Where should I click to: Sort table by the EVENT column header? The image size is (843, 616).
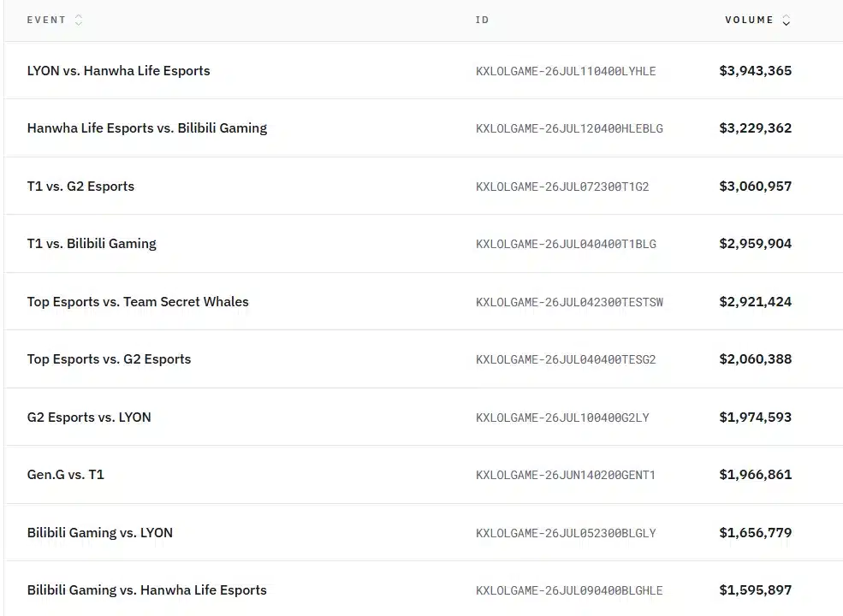46,20
